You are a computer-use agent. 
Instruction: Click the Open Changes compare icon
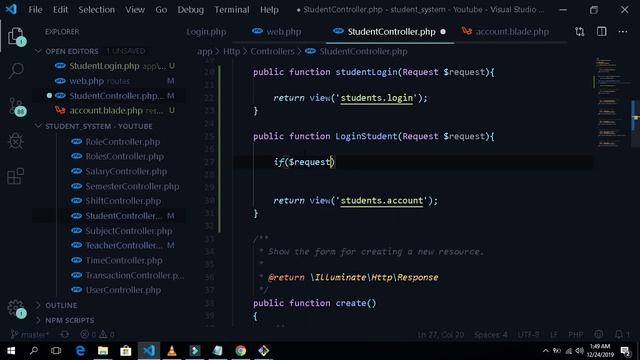[x=580, y=31]
